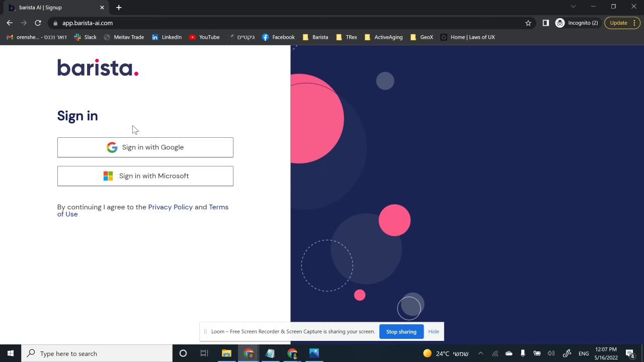Click the Sign in heading
The image size is (644, 362).
tap(77, 116)
